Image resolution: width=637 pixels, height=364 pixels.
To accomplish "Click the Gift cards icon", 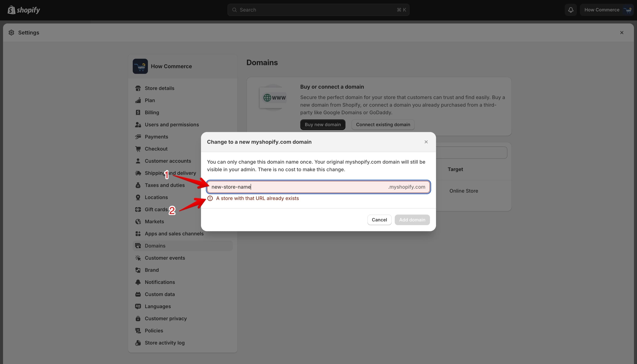I will (138, 210).
